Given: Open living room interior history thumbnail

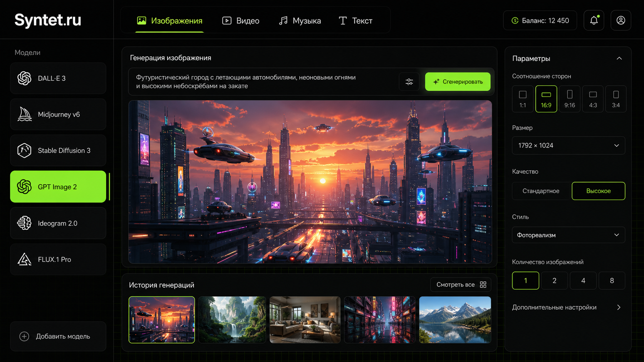Looking at the screenshot, I should [305, 320].
